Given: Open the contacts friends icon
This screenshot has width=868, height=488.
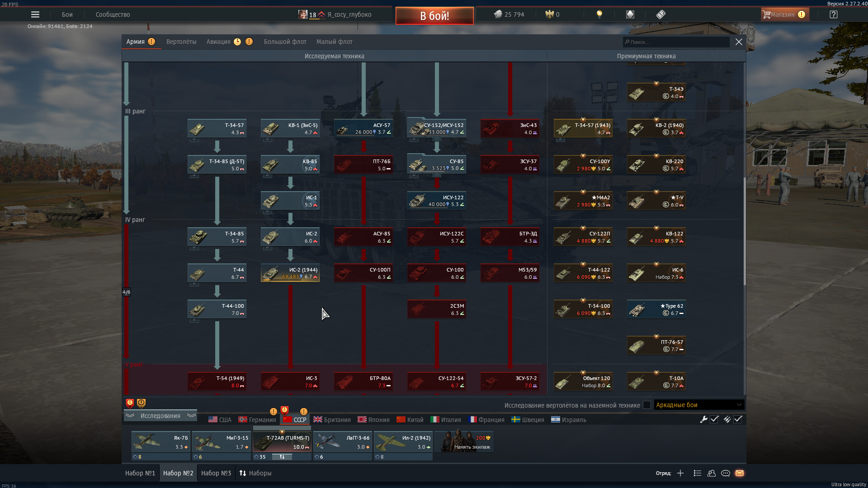Looking at the screenshot, I should point(712,473).
